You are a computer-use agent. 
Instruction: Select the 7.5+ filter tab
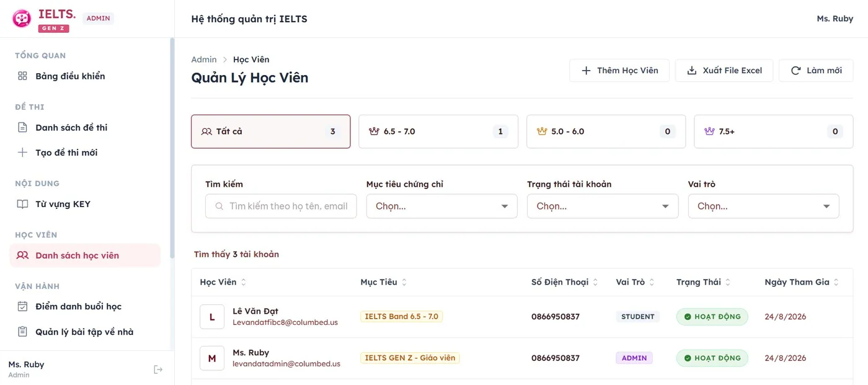774,131
